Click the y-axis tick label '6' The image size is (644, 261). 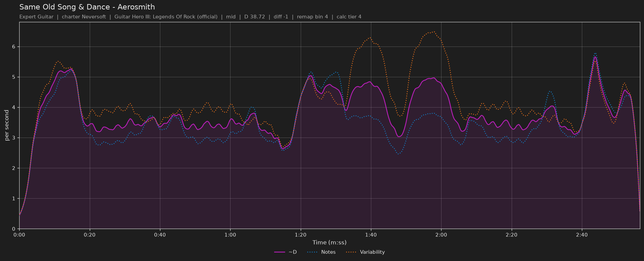click(x=15, y=47)
